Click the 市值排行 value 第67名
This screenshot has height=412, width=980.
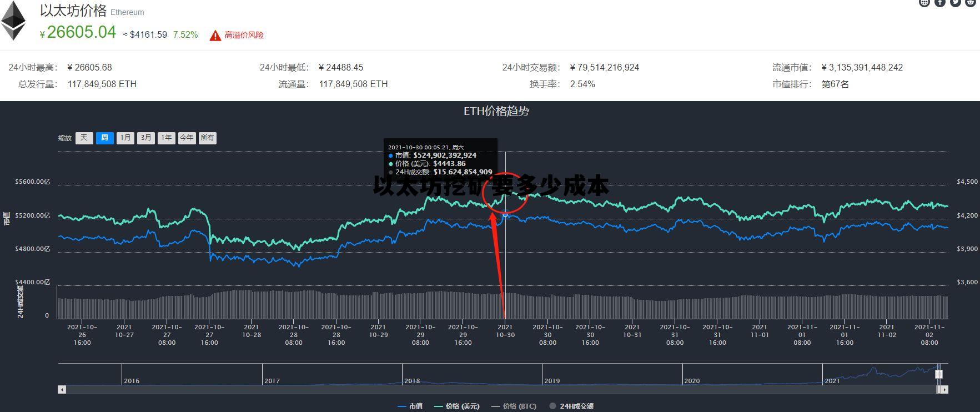(x=835, y=84)
